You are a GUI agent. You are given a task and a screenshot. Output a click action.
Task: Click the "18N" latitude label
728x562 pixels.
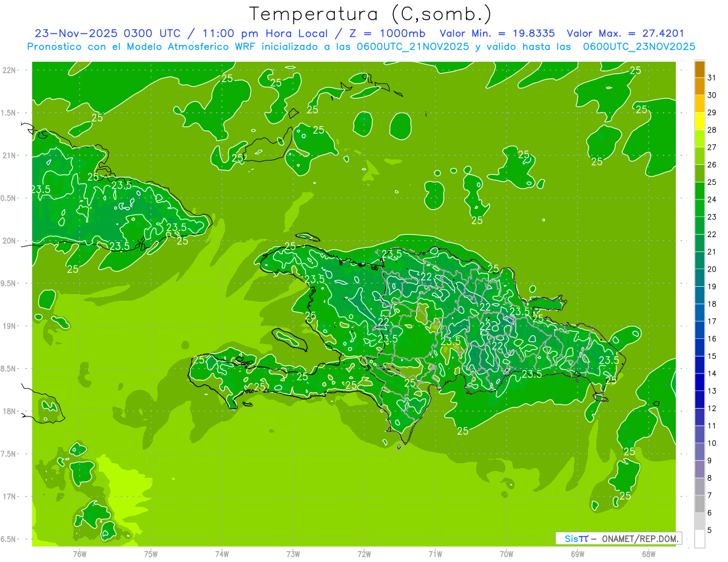coord(9,411)
